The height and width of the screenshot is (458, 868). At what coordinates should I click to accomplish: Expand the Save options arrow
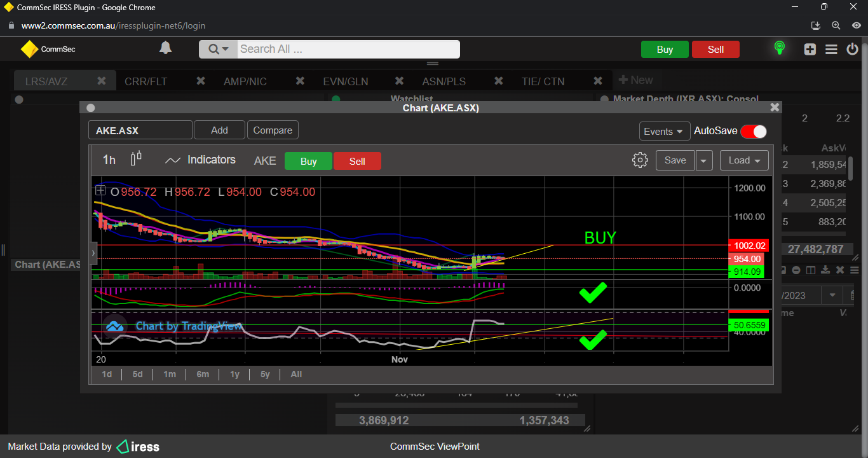point(703,160)
